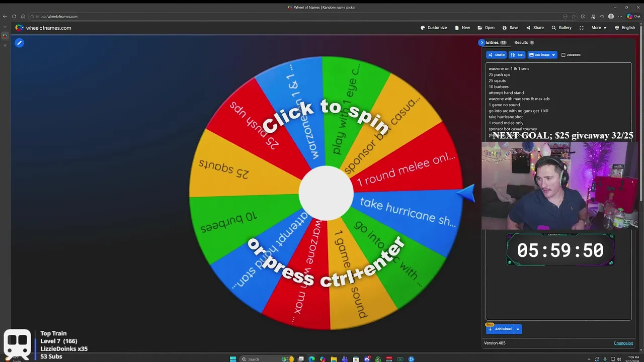Open Copilot Chat in browser

(633, 16)
